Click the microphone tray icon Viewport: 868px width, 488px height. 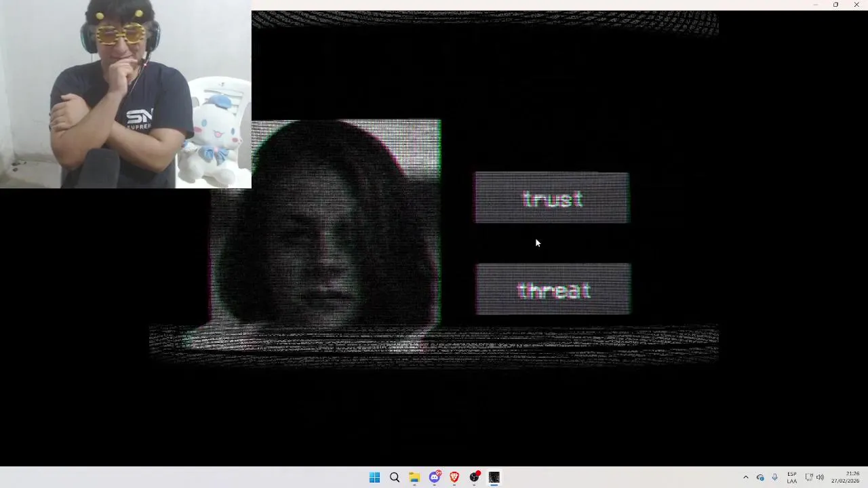[x=774, y=477]
